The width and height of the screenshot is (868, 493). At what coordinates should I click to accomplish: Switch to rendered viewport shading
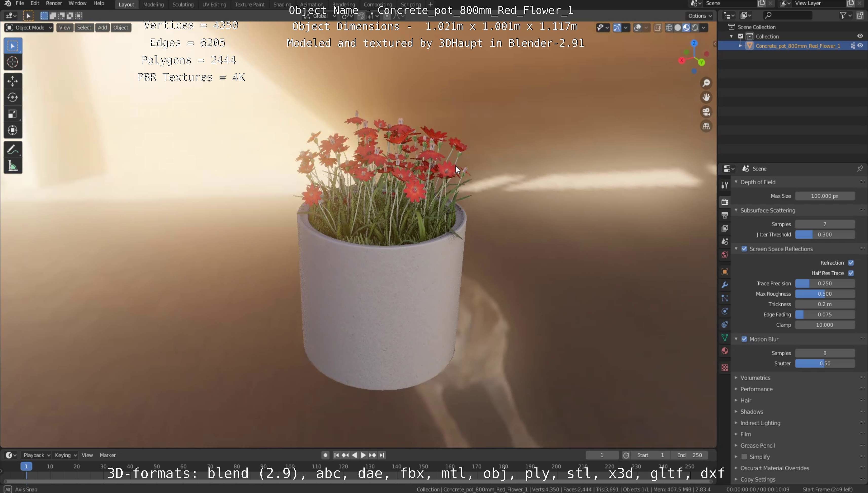pyautogui.click(x=695, y=28)
